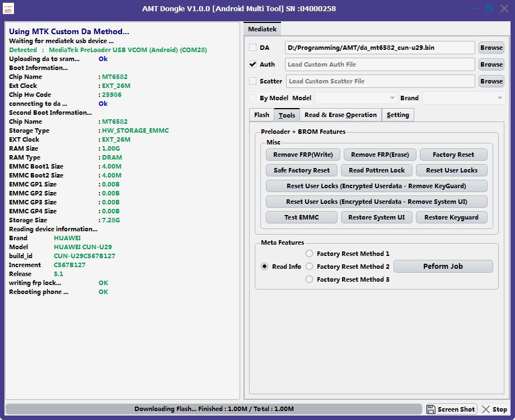Click the download progress bar

[x=214, y=409]
